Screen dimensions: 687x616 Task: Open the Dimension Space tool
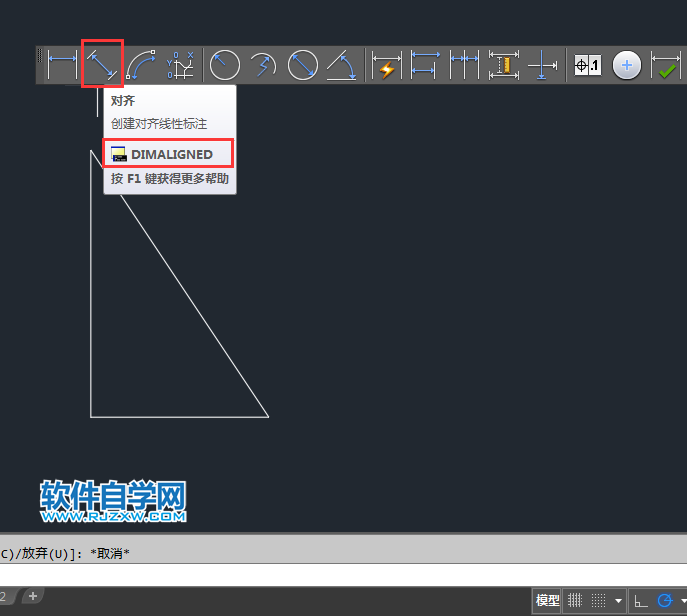[x=503, y=65]
